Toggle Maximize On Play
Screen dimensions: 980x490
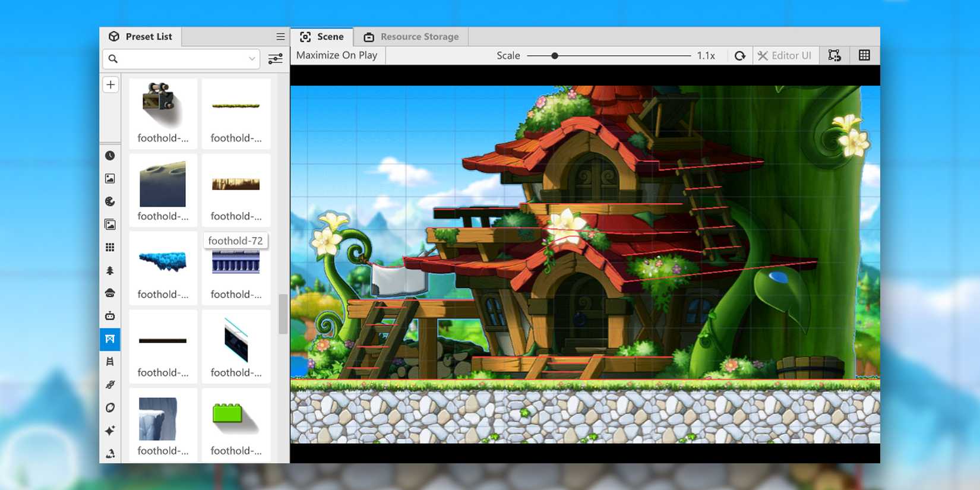click(x=337, y=55)
